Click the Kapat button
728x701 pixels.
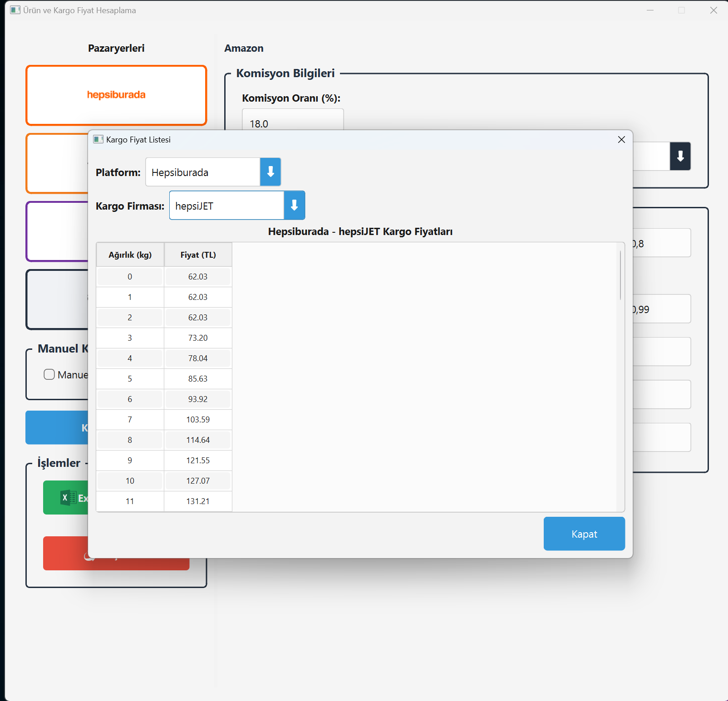tap(584, 534)
